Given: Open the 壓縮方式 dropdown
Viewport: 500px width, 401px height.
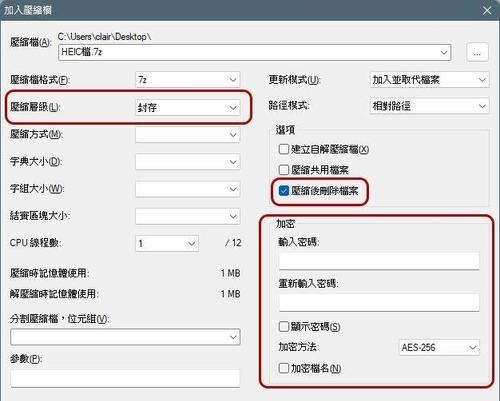Looking at the screenshot, I should 188,135.
